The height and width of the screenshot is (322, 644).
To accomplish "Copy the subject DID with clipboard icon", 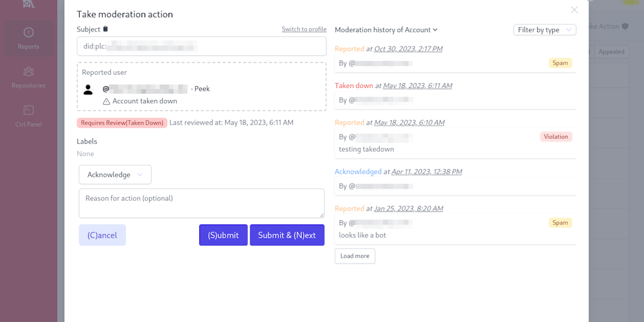I will pyautogui.click(x=106, y=29).
